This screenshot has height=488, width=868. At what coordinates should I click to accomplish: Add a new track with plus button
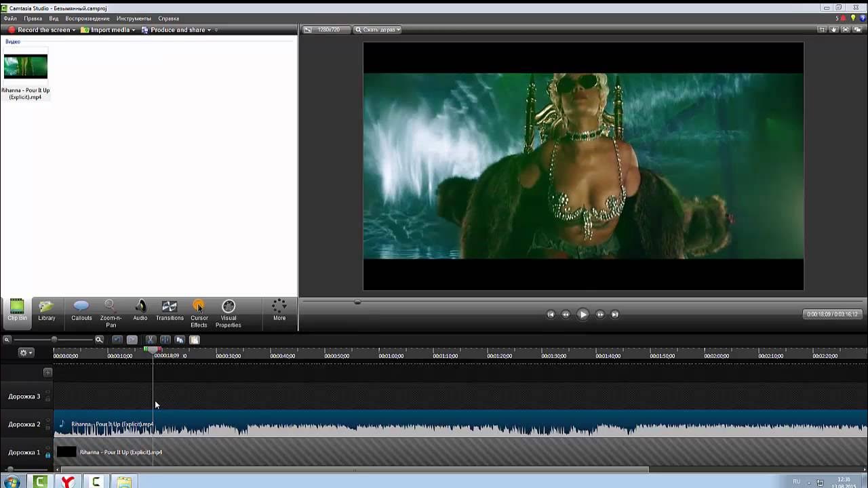(47, 372)
